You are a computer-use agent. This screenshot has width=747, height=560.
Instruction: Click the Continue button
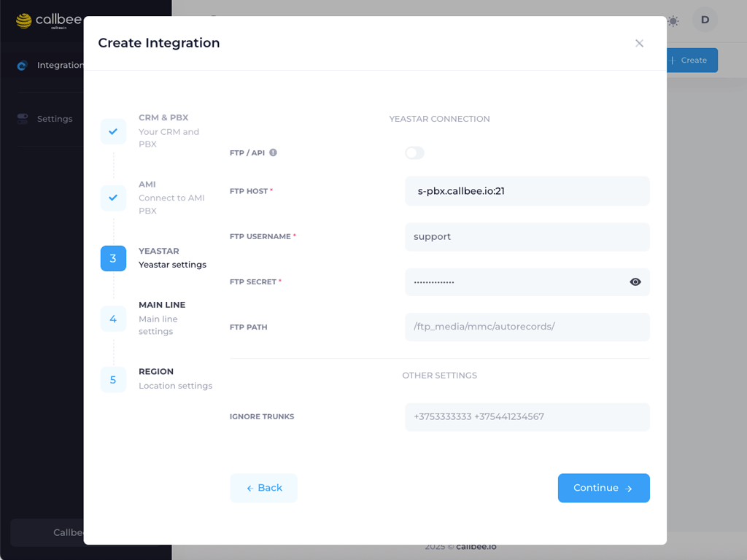(x=603, y=488)
